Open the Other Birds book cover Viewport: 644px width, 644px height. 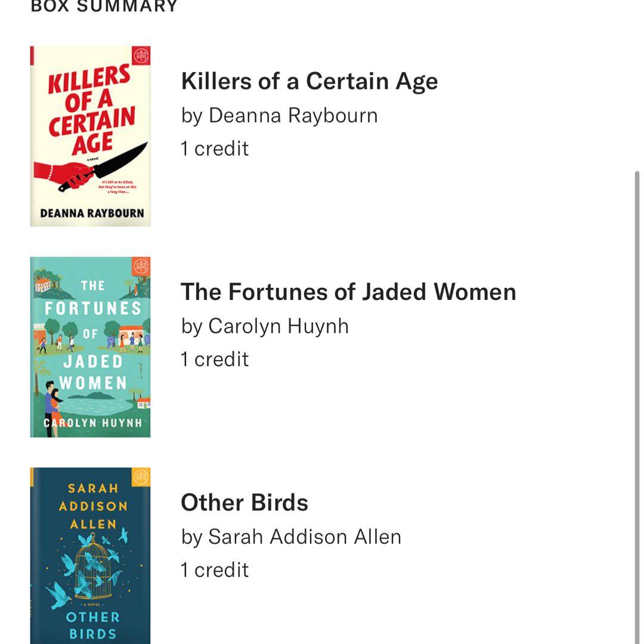click(90, 556)
